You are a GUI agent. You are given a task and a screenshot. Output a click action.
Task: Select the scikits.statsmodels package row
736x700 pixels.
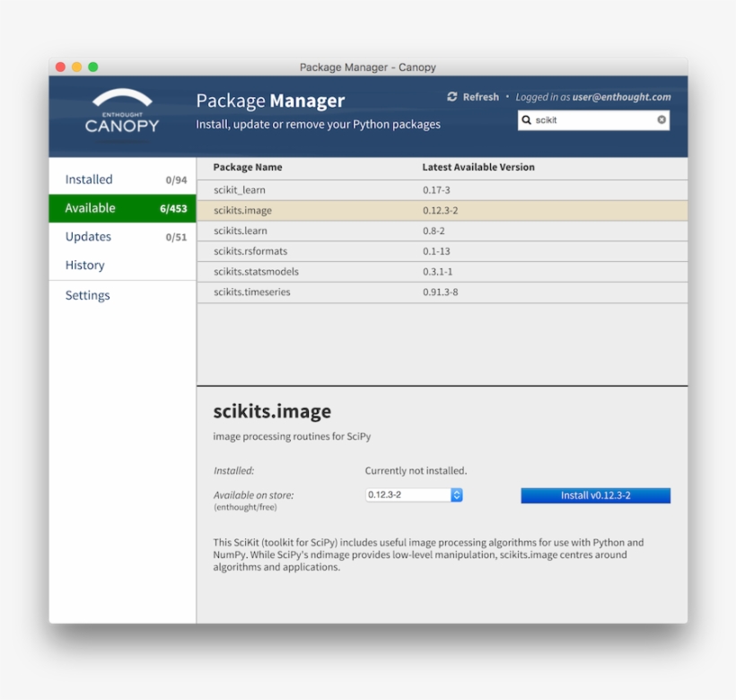pos(442,272)
